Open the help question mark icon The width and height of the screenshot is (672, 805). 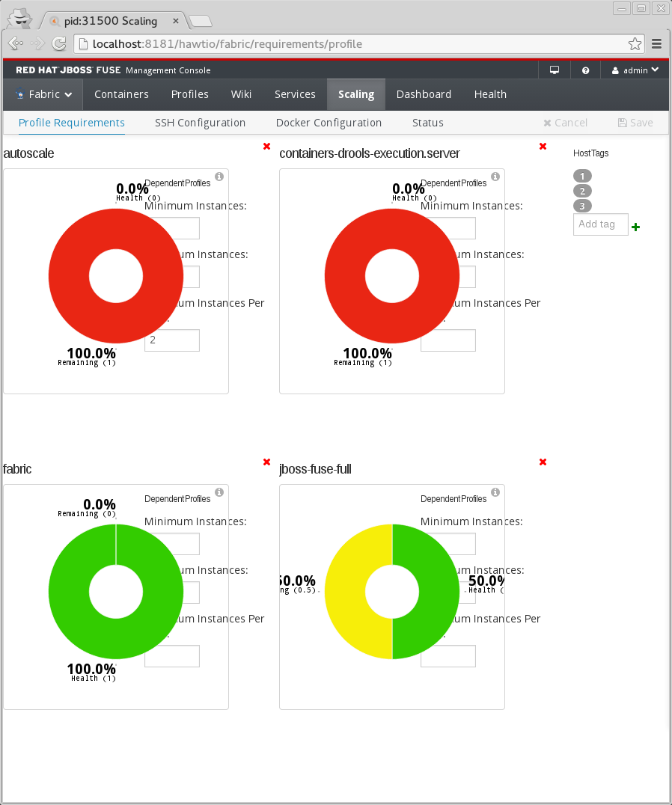(x=585, y=70)
